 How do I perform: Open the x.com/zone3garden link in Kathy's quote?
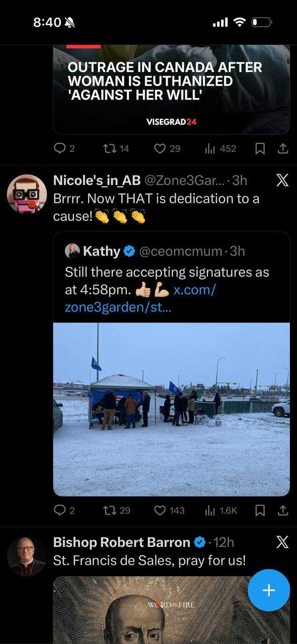point(140,299)
